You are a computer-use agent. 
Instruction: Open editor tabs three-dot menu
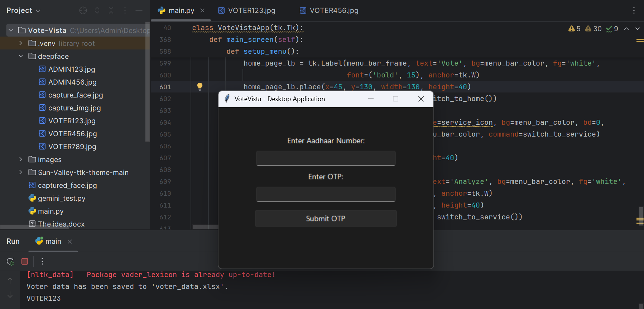[634, 10]
